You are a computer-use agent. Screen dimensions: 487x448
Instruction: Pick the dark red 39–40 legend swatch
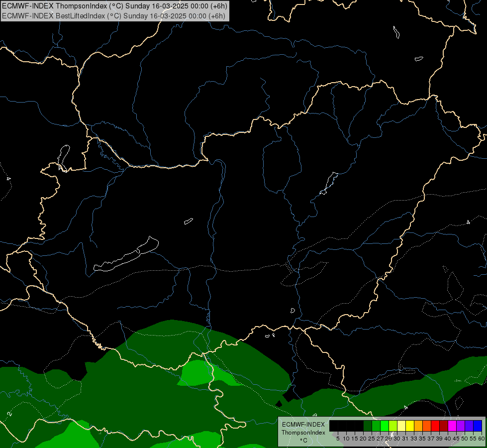(444, 426)
